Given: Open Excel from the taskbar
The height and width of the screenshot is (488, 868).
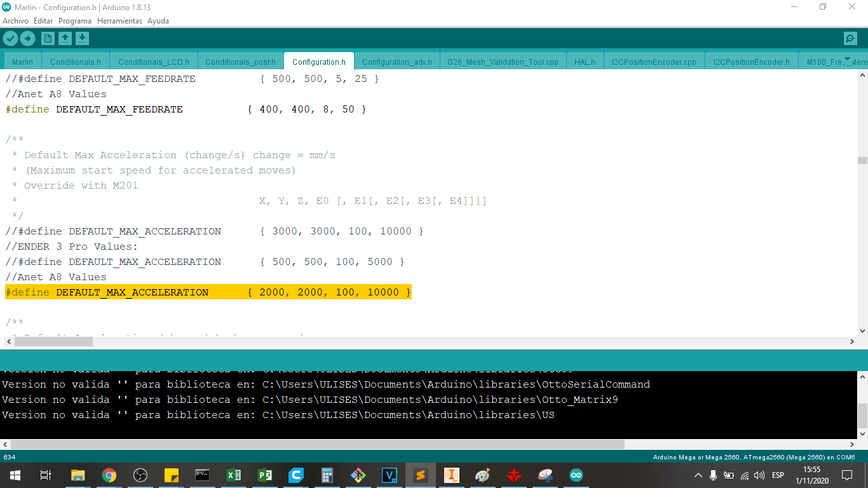Looking at the screenshot, I should (x=234, y=475).
